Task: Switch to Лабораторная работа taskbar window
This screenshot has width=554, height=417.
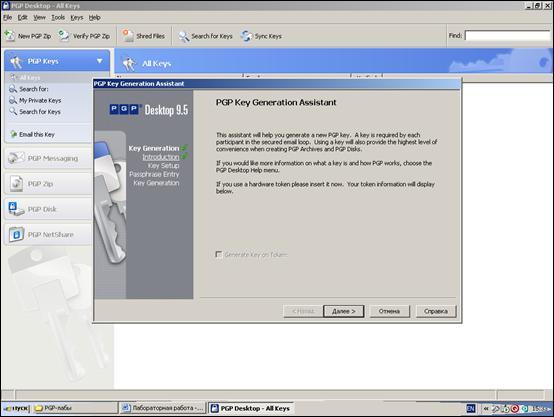Action: click(163, 408)
